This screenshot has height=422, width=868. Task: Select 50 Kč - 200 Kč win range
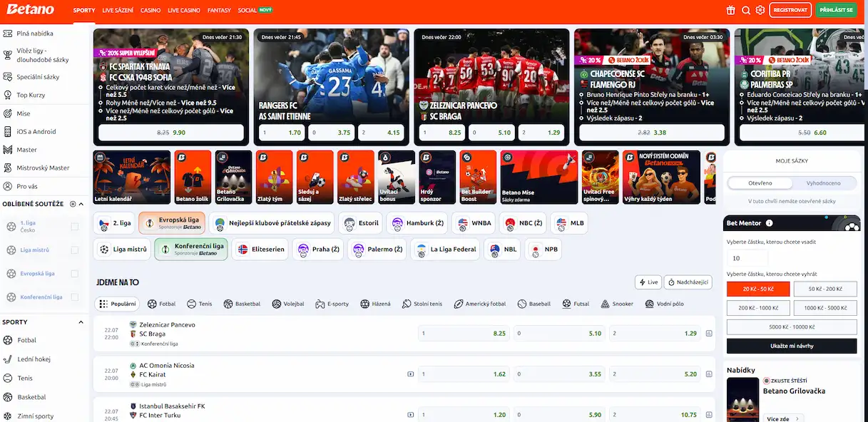pyautogui.click(x=824, y=289)
